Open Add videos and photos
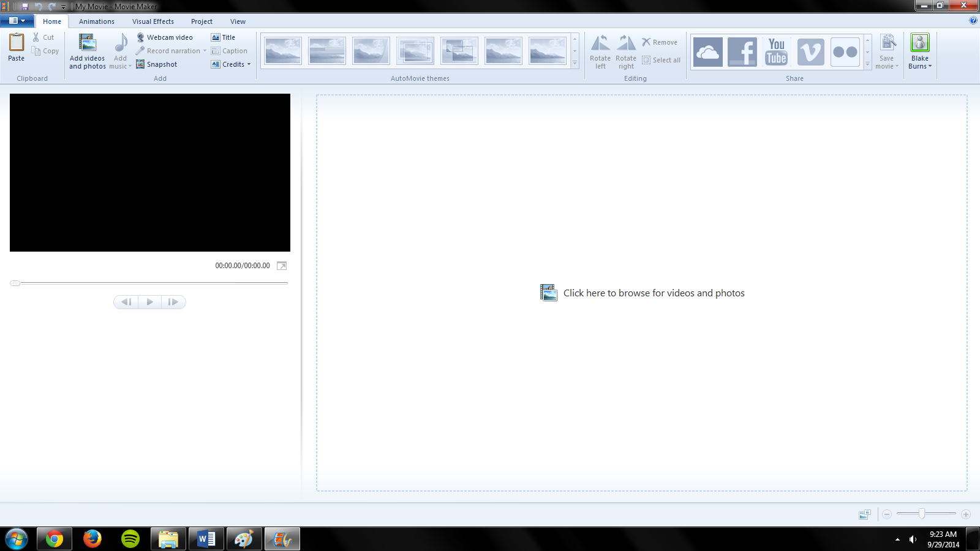This screenshot has width=980, height=551. coord(87,49)
